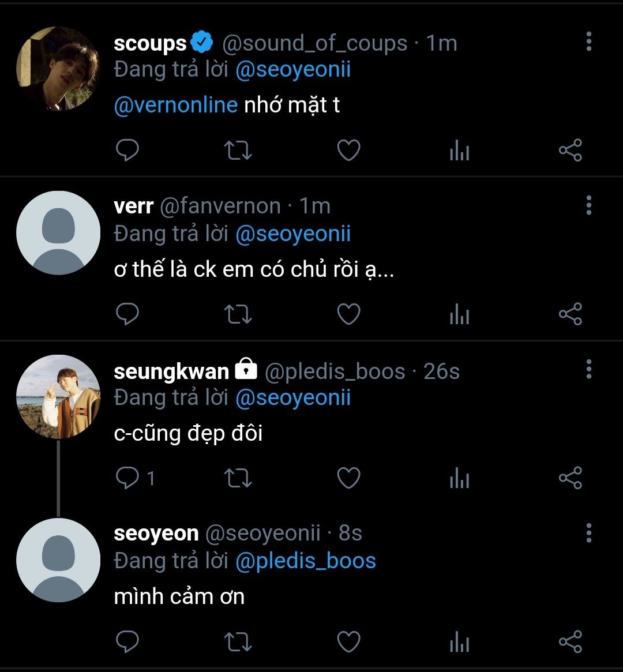This screenshot has height=672, width=623.
Task: View analytics on scoups' tweet
Action: click(x=459, y=151)
